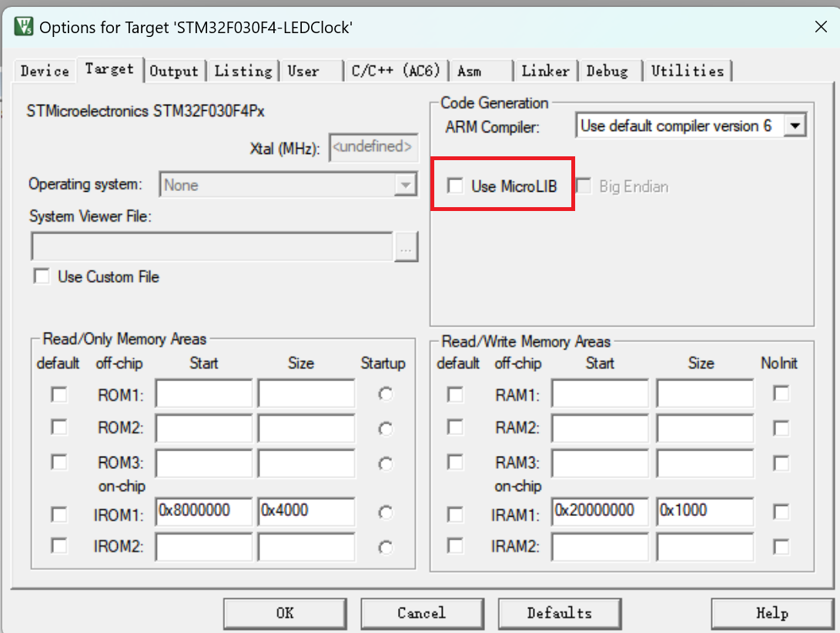Click the Xtal (MHz) input field
Image resolution: width=840 pixels, height=633 pixels.
pos(373,147)
